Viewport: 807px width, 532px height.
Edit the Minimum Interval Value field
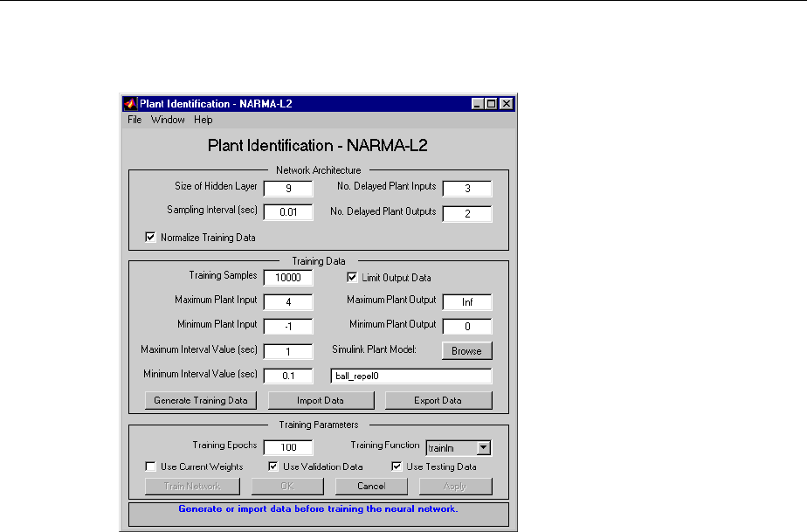click(288, 376)
